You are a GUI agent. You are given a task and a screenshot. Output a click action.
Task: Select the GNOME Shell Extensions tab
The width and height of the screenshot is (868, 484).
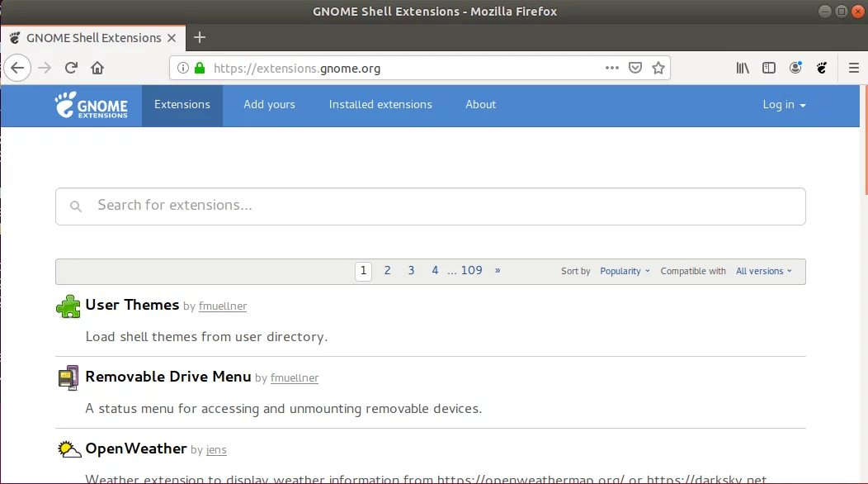(93, 38)
